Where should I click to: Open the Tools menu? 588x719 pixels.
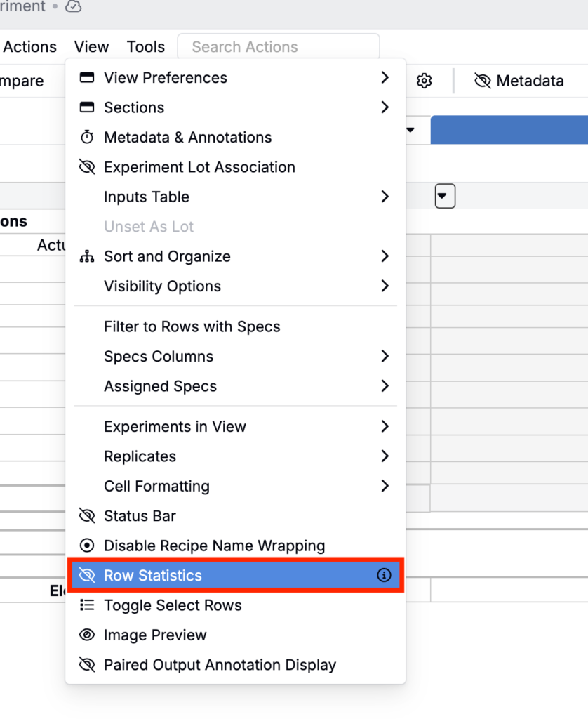[146, 47]
